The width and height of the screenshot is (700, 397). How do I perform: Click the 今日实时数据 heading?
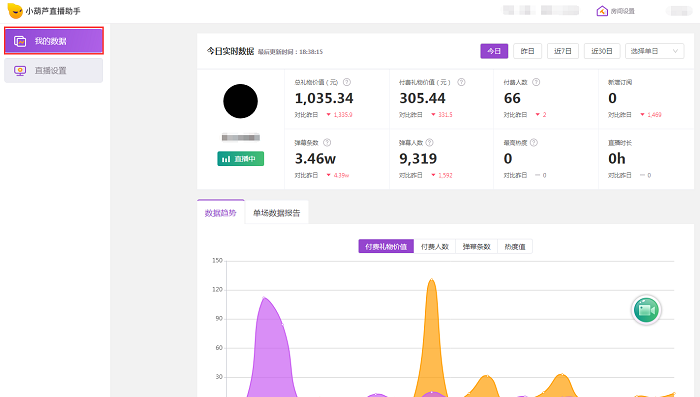230,51
